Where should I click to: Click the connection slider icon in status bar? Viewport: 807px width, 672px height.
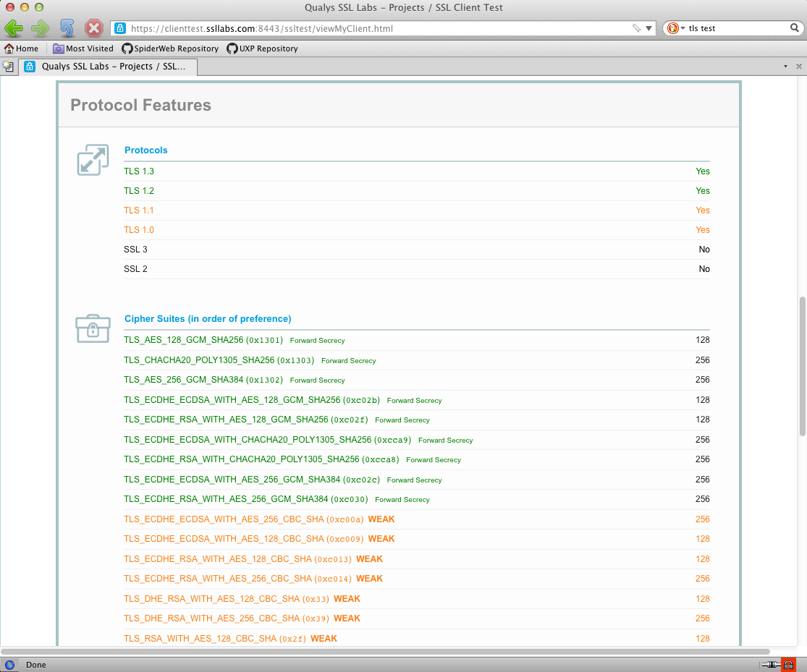point(771,665)
